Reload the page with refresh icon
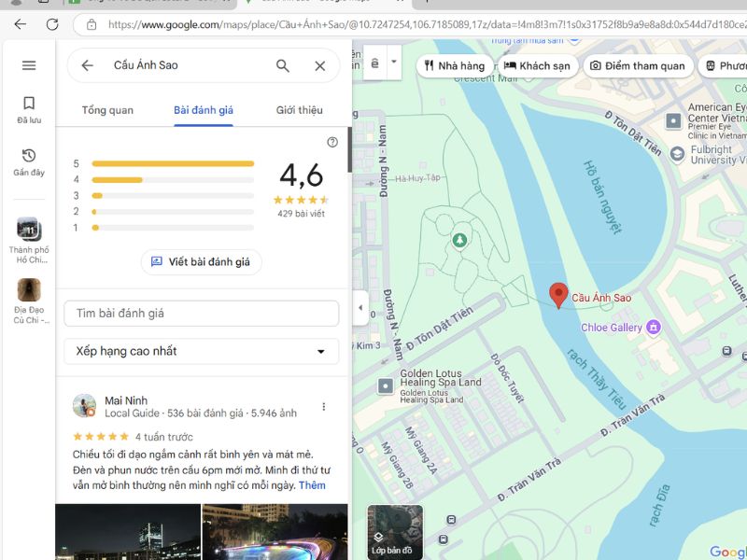Viewport: 747px width, 560px height. pyautogui.click(x=52, y=24)
